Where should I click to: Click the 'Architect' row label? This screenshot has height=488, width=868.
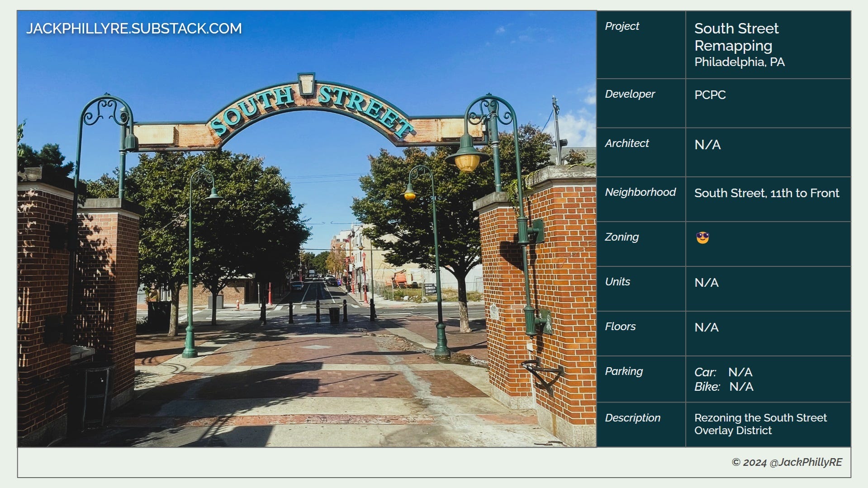627,143
